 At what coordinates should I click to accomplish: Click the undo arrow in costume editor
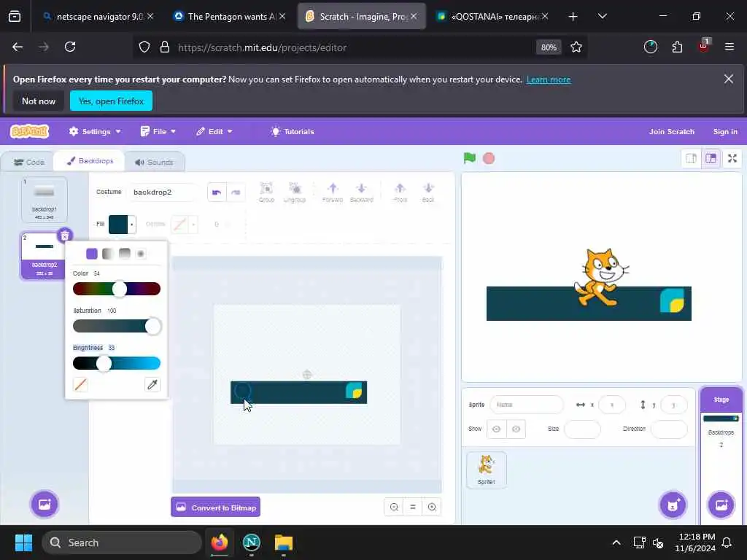point(217,192)
